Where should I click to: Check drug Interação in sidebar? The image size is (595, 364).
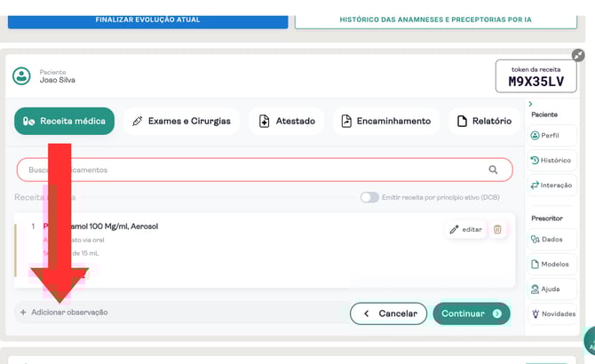click(x=551, y=186)
